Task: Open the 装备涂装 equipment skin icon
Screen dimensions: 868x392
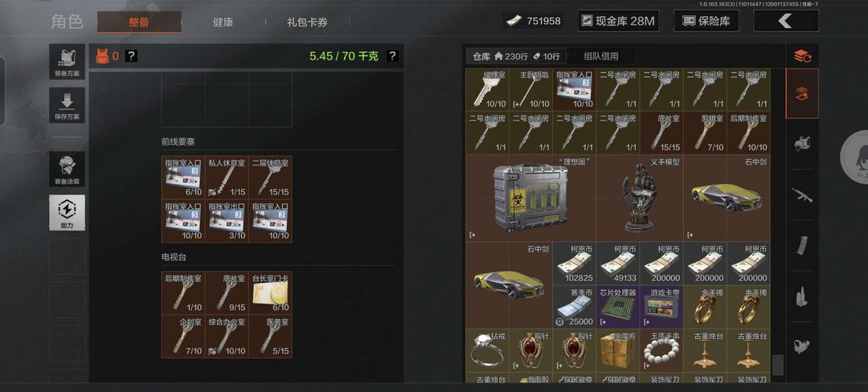Action: 67,169
